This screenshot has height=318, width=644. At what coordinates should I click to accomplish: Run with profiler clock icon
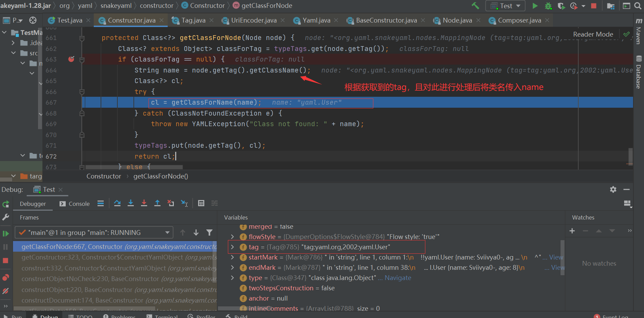pos(574,6)
